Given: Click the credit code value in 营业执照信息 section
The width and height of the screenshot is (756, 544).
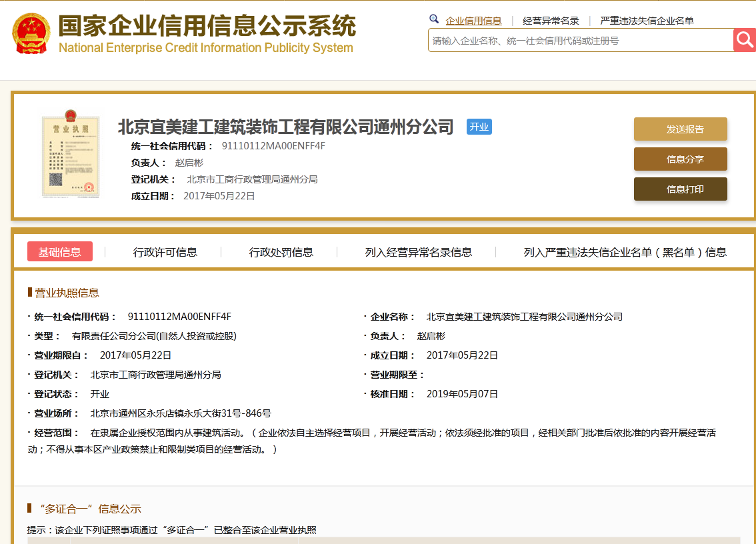Looking at the screenshot, I should click(179, 317).
